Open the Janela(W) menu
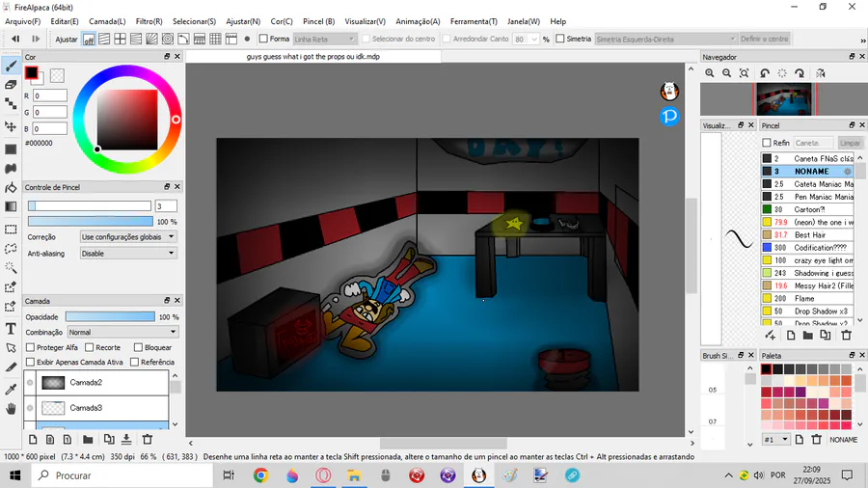This screenshot has height=488, width=868. (x=524, y=21)
